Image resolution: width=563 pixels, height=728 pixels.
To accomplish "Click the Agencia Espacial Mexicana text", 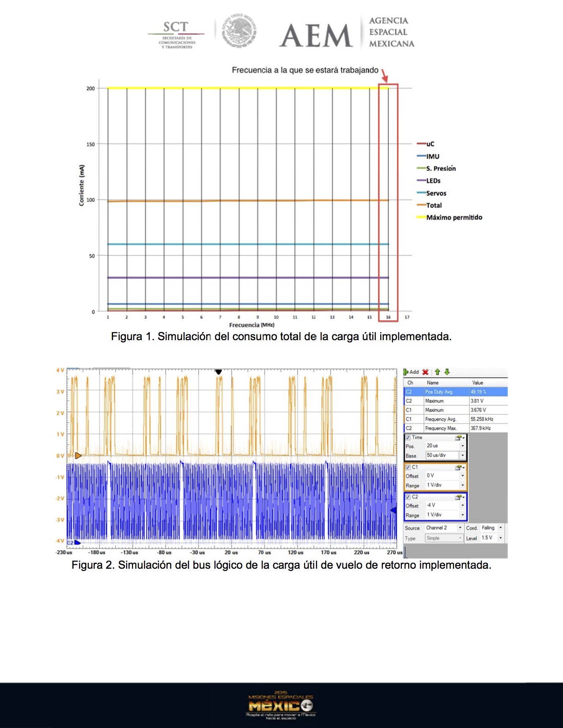I will (392, 32).
